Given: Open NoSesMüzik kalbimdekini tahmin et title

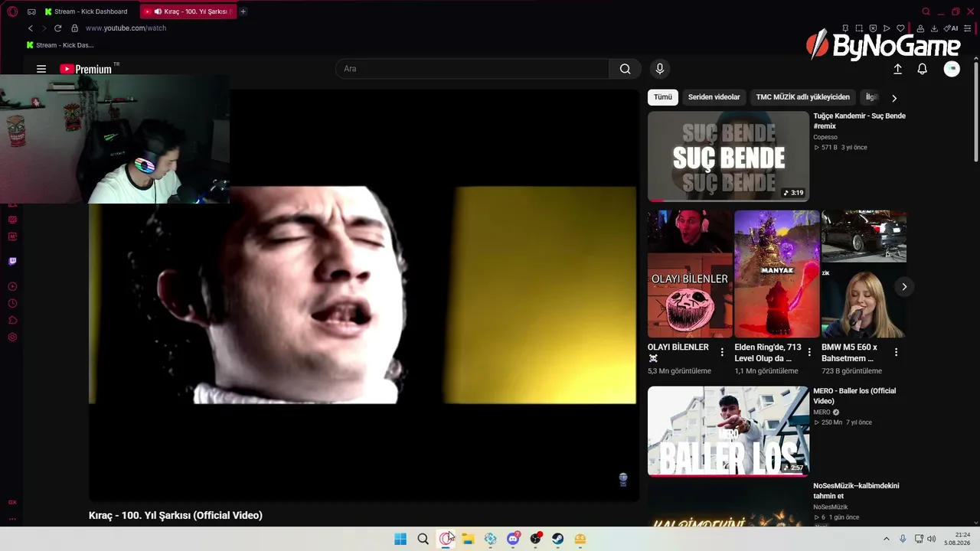Looking at the screenshot, I should (x=856, y=491).
